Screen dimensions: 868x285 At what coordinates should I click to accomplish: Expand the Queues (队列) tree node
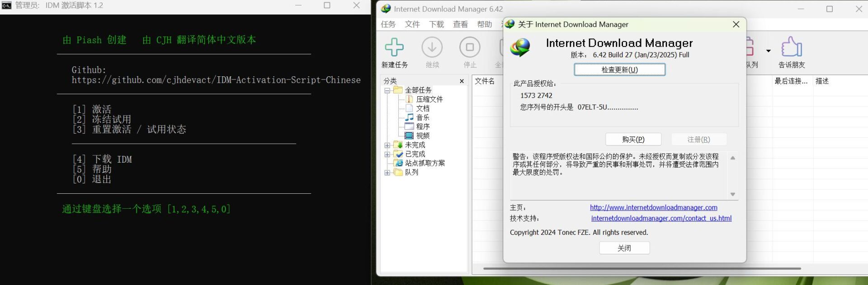coord(387,173)
